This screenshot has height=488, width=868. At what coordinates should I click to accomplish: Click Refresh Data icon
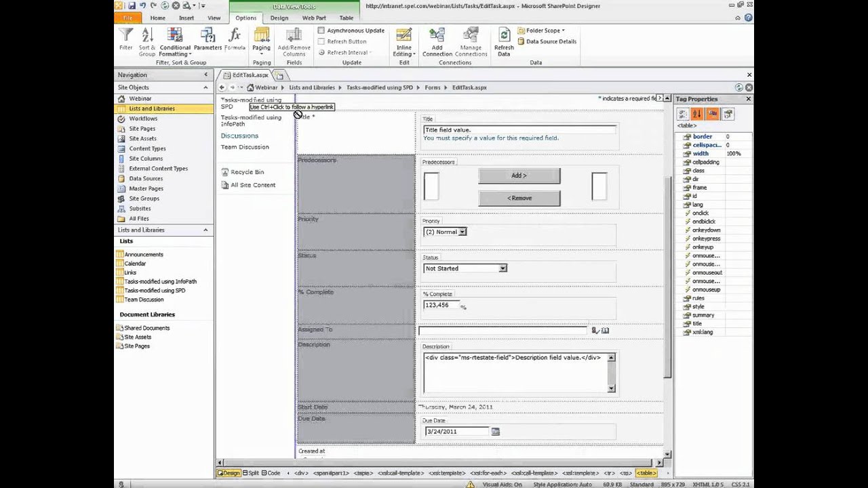(x=504, y=35)
